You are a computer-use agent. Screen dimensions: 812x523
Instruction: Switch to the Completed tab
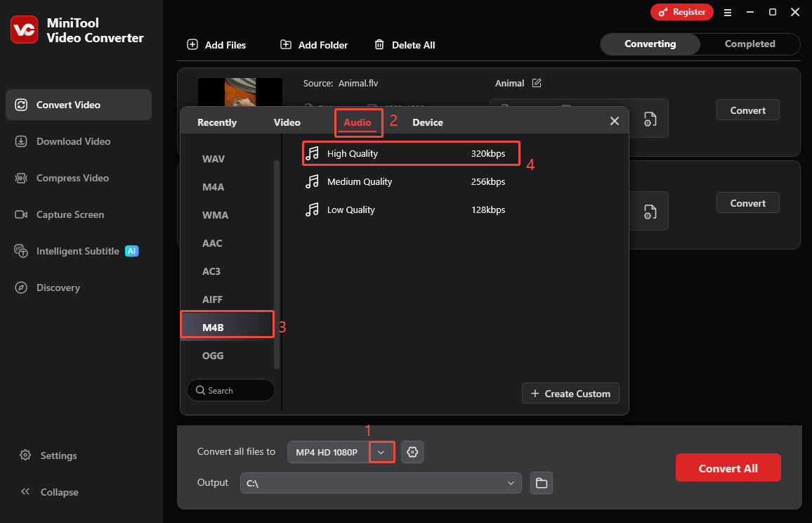749,44
